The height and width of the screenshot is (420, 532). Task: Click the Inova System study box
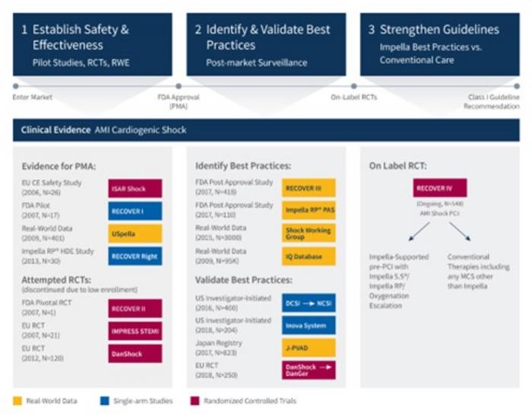(309, 325)
